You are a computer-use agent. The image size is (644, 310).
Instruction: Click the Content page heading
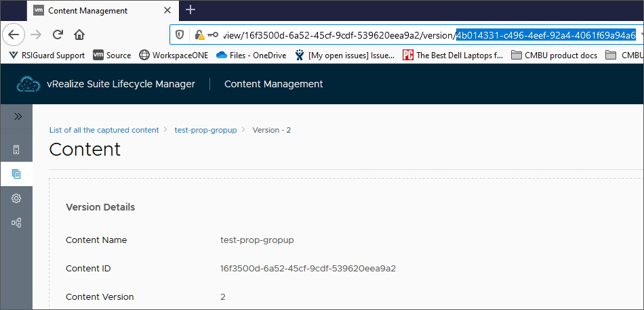click(85, 150)
